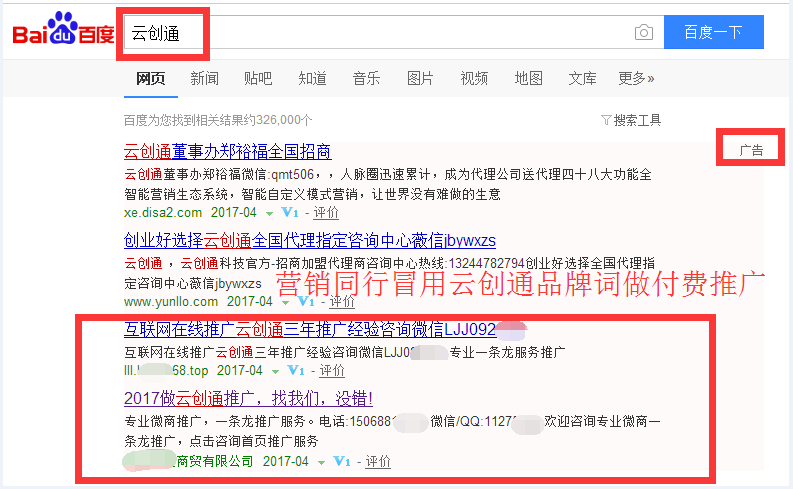Click the Baidu logo
This screenshot has height=489, width=793.
[x=64, y=29]
